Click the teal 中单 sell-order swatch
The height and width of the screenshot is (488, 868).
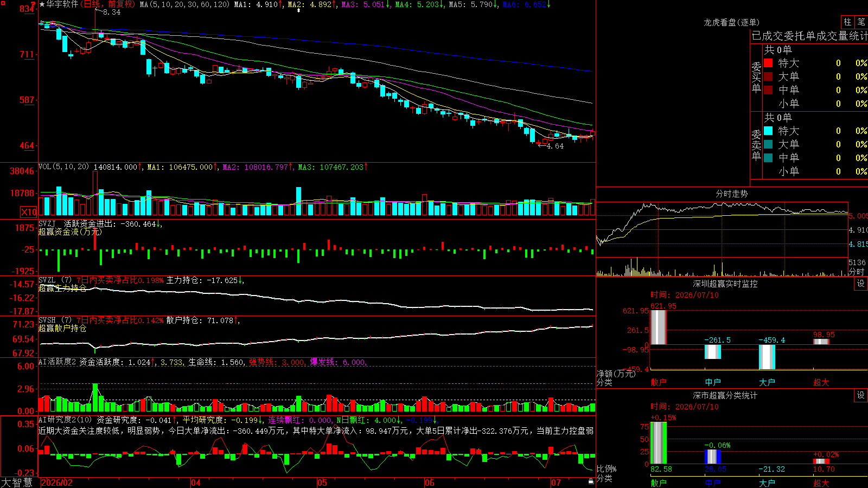click(x=768, y=158)
